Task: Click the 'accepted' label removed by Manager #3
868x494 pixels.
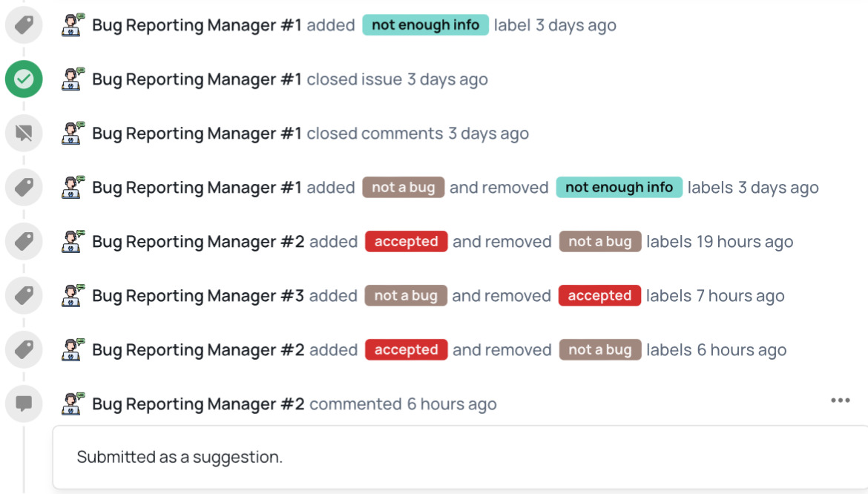Action: click(x=599, y=296)
